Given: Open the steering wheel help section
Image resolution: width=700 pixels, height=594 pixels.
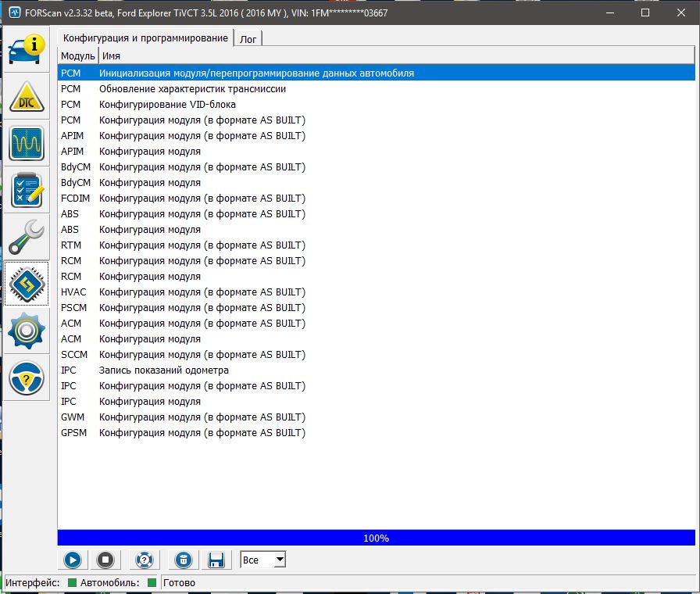Looking at the screenshot, I should [27, 379].
